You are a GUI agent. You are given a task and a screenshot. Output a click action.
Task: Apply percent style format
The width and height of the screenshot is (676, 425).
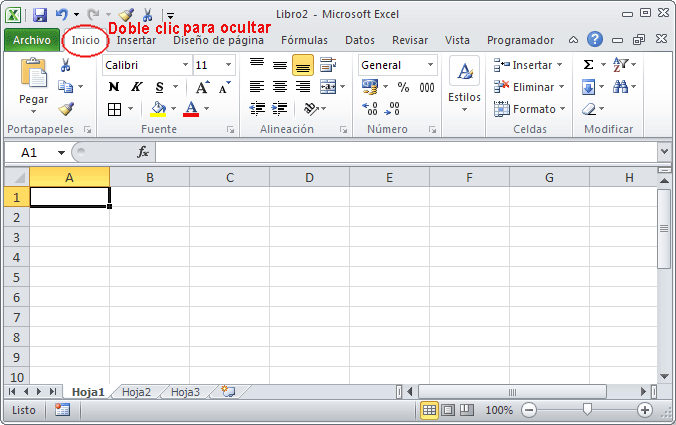(403, 87)
